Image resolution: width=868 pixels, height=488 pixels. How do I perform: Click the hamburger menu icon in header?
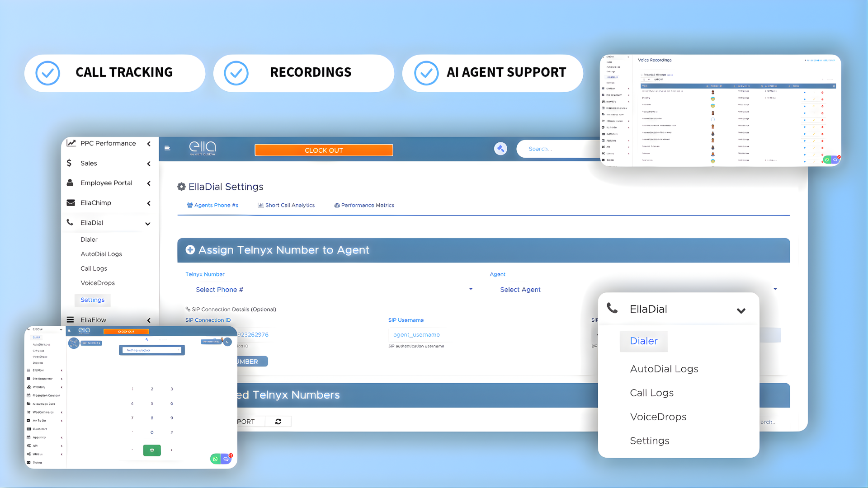(167, 148)
